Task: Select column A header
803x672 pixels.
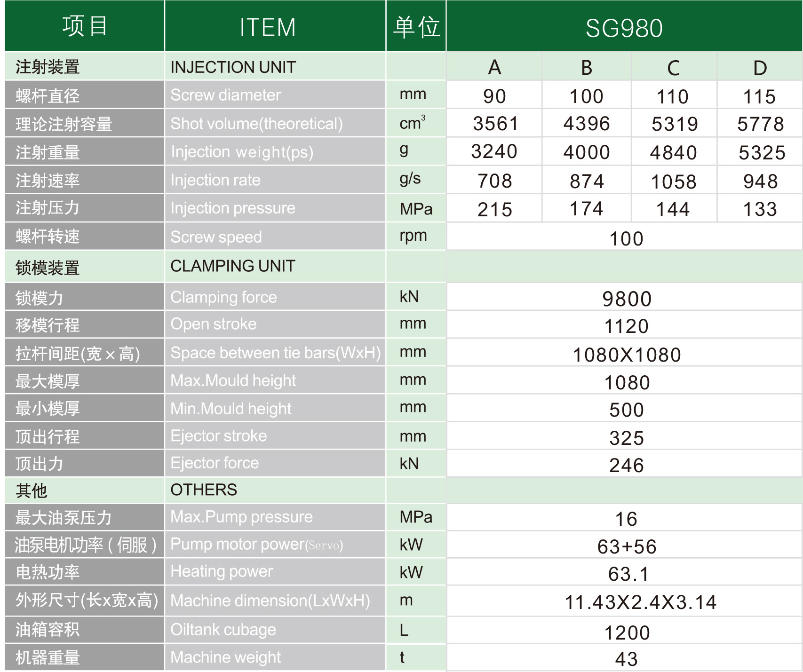Action: point(494,67)
